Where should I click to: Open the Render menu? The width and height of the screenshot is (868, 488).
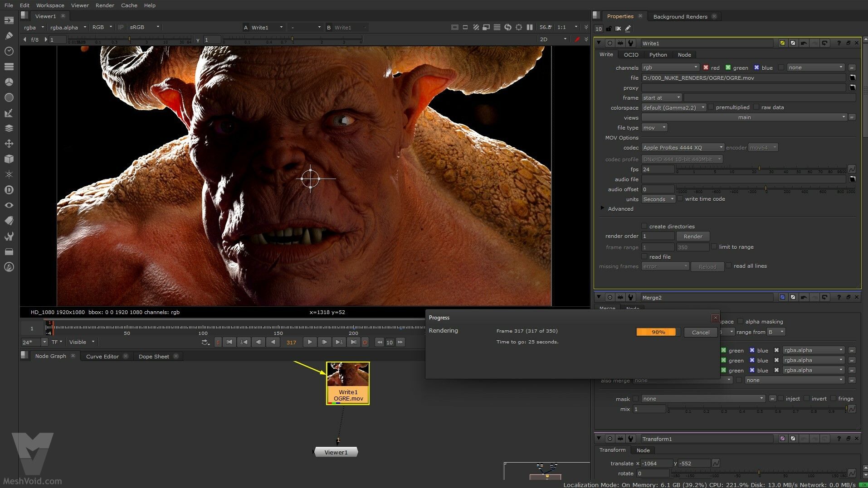105,5
